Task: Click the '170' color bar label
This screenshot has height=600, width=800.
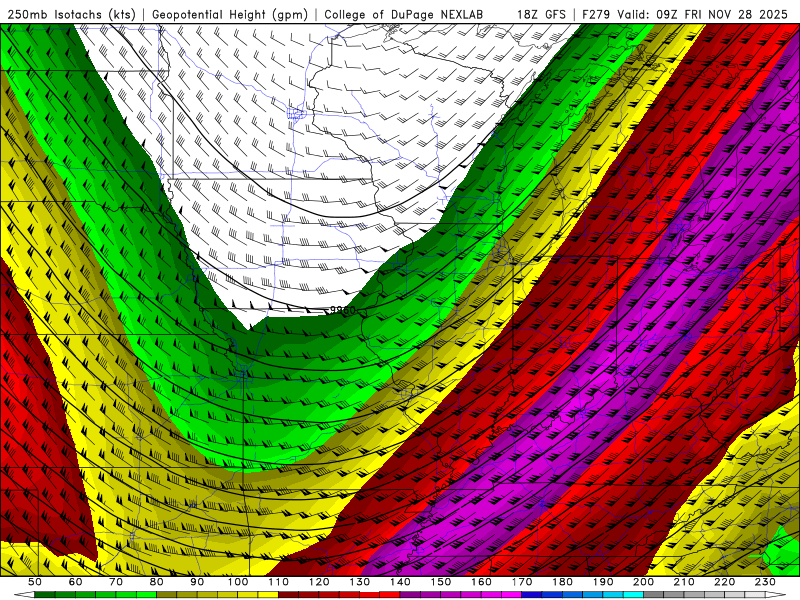Action: (522, 582)
